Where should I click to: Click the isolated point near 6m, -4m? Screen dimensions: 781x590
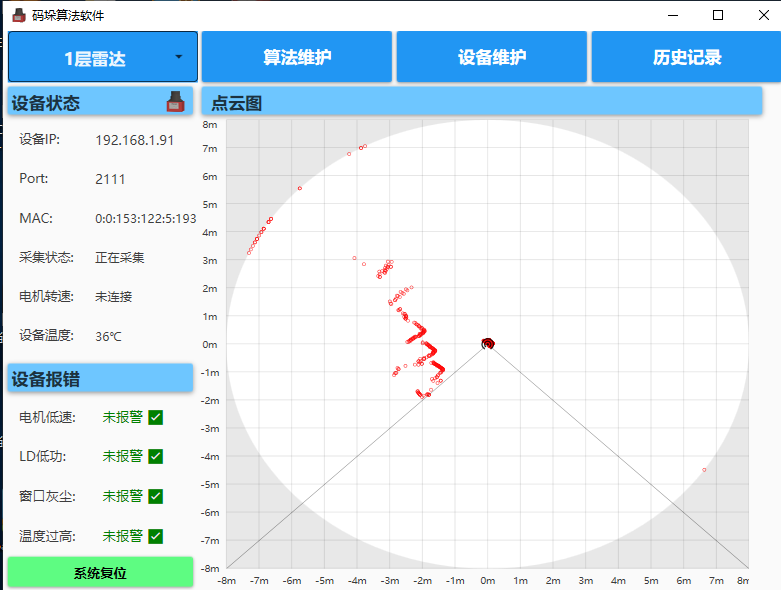[x=704, y=470]
